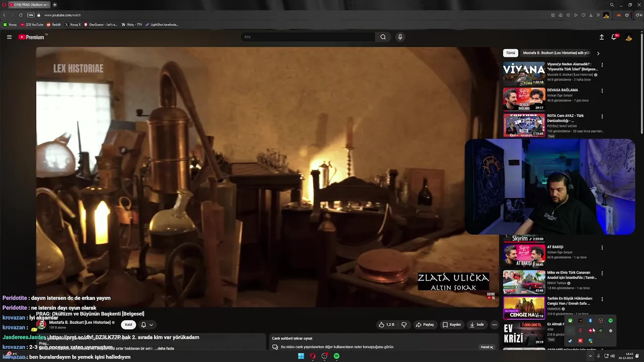Open DEVASA BAĞLAMA video thumbnail
The width and height of the screenshot is (644, 362).
click(524, 99)
